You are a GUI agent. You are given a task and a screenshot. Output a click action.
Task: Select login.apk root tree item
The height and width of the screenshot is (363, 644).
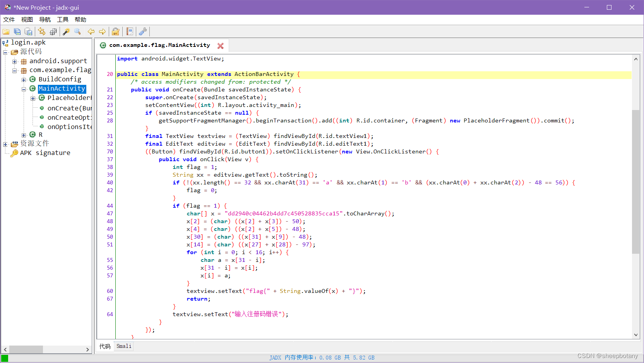click(x=28, y=43)
